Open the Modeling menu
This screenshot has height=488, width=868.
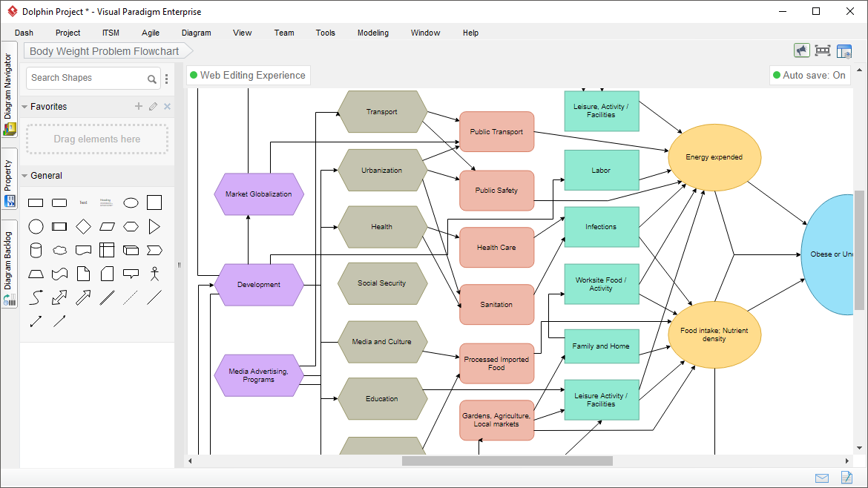tap(372, 33)
